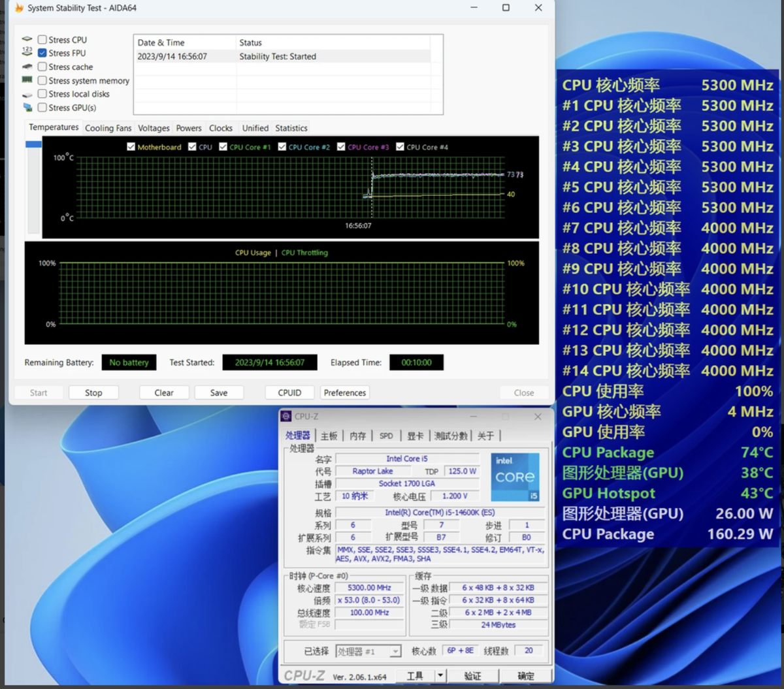Screen dimensions: 784x689
Task: Click the 6P + 8E core count field
Action: (460, 650)
